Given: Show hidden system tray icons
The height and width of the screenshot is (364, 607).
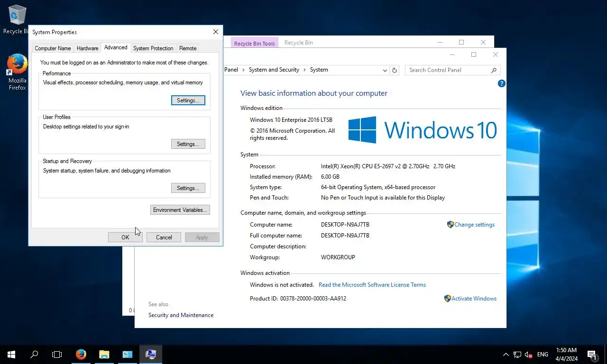Looking at the screenshot, I should pyautogui.click(x=506, y=354).
